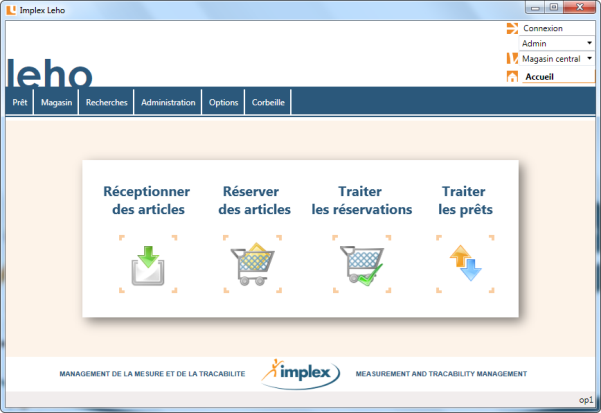Click the Traiter les réservations cart-check icon
Image resolution: width=601 pixels, height=413 pixels.
(362, 265)
